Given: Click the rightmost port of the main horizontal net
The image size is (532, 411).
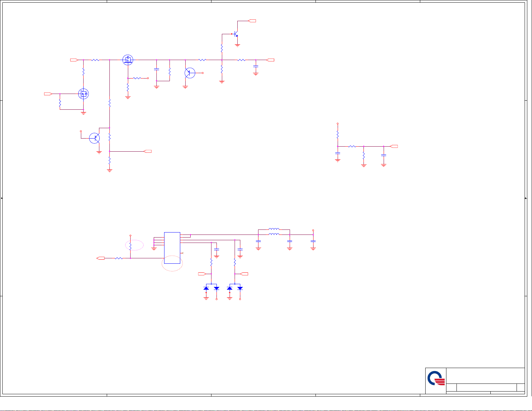Looking at the screenshot, I should [x=270, y=60].
